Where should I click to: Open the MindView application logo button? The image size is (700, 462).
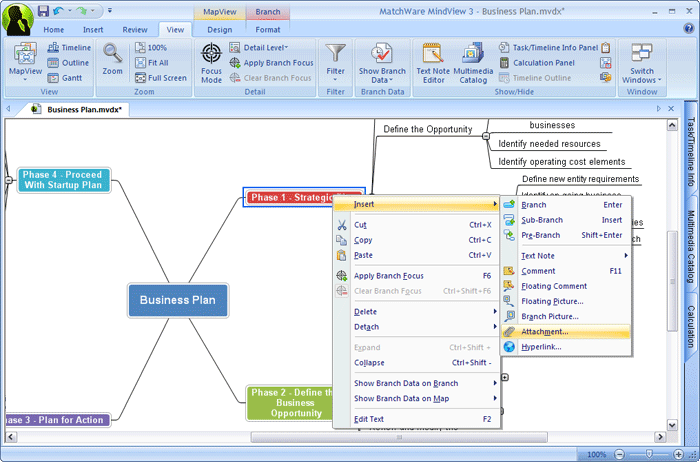pyautogui.click(x=17, y=19)
